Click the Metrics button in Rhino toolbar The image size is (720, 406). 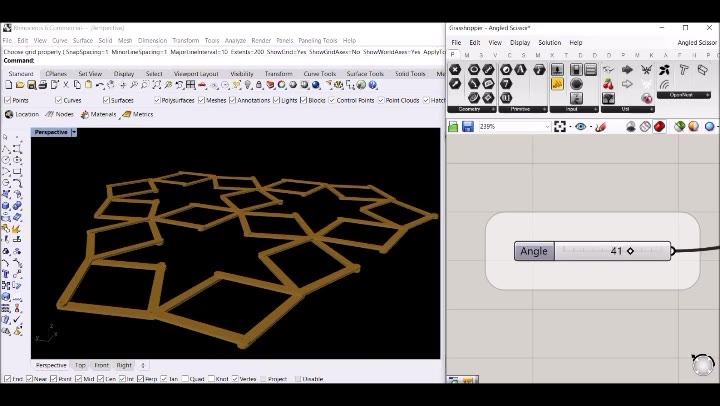[x=138, y=114]
